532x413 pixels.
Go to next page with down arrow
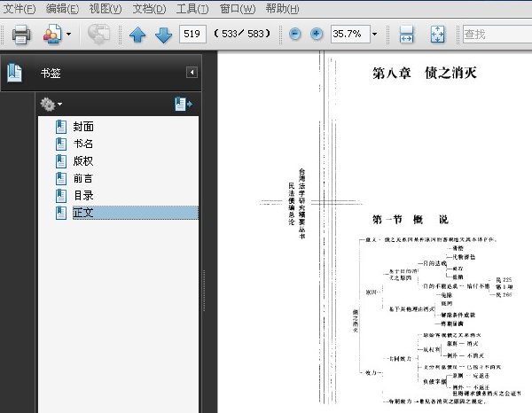tap(163, 35)
